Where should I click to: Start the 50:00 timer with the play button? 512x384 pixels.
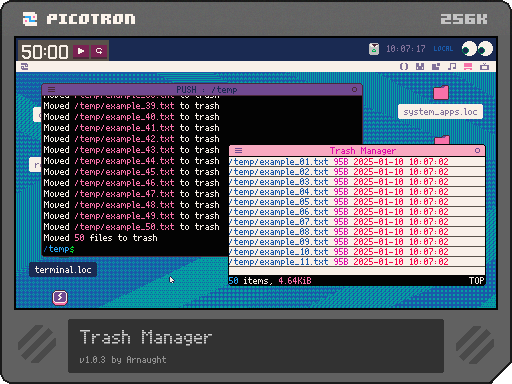pyautogui.click(x=81, y=51)
